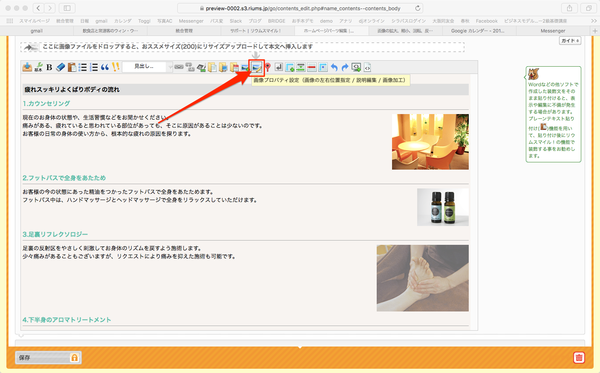Show all tabs overview button
The image size is (600, 373).
[x=588, y=8]
